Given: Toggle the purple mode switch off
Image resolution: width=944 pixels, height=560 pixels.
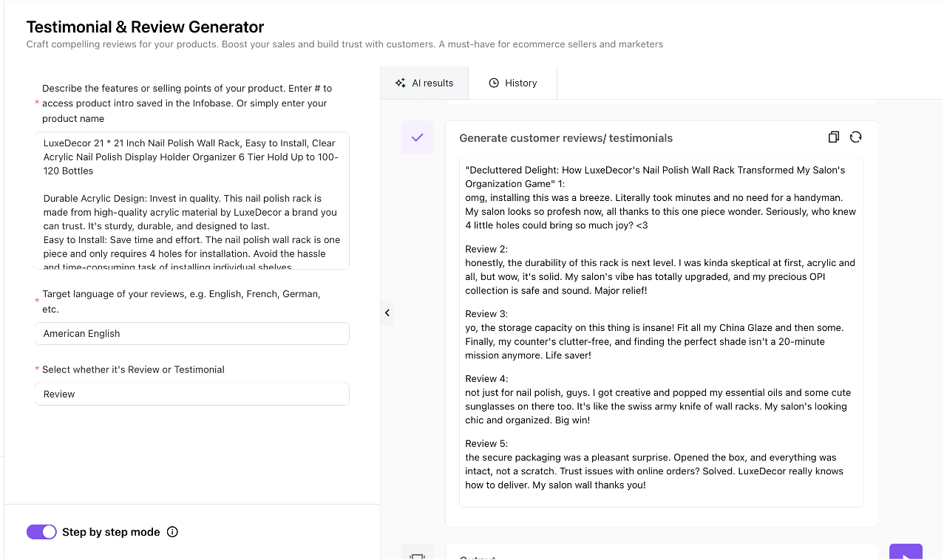Looking at the screenshot, I should point(41,531).
